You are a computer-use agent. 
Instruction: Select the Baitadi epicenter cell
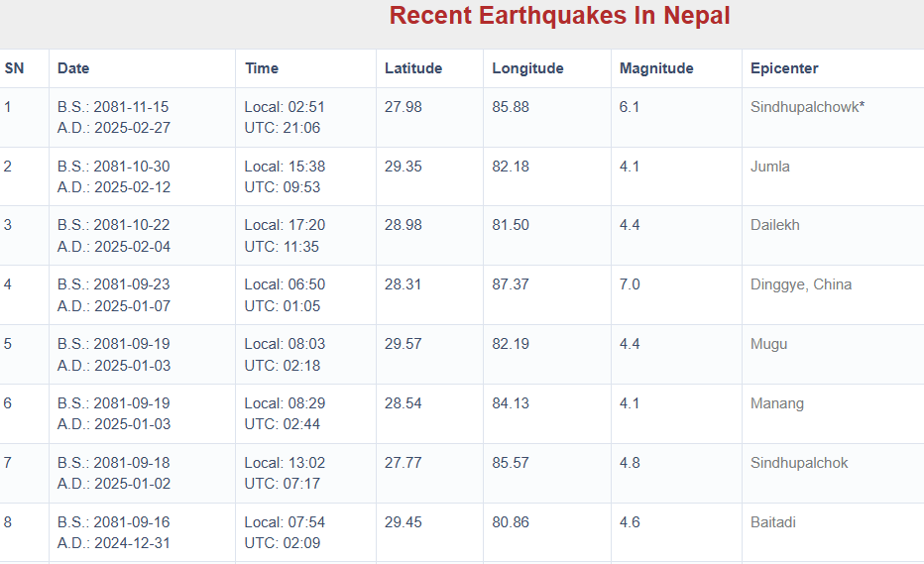click(773, 522)
